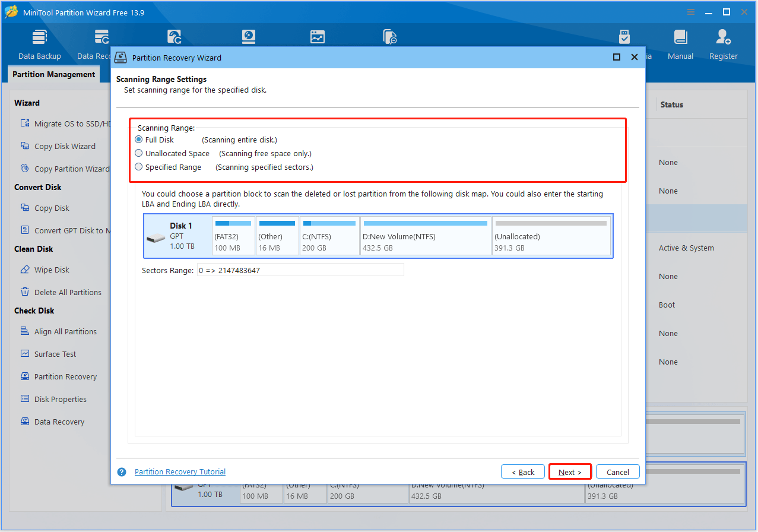Open the Manual icon
The width and height of the screenshot is (758, 532).
(680, 45)
